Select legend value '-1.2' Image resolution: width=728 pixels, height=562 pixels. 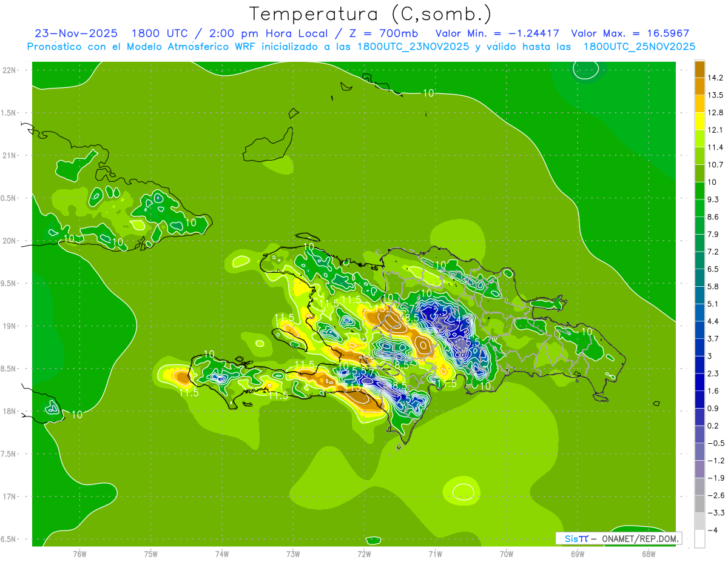pos(716,461)
